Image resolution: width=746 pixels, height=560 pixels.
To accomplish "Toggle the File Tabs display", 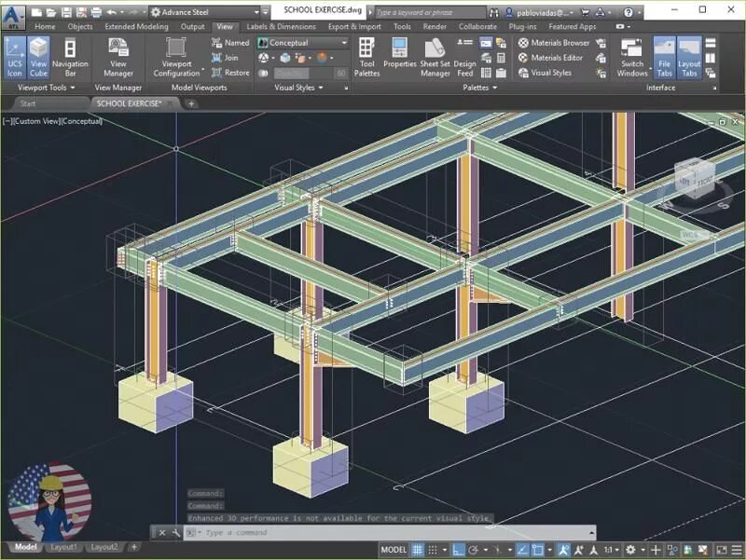I will pos(664,58).
